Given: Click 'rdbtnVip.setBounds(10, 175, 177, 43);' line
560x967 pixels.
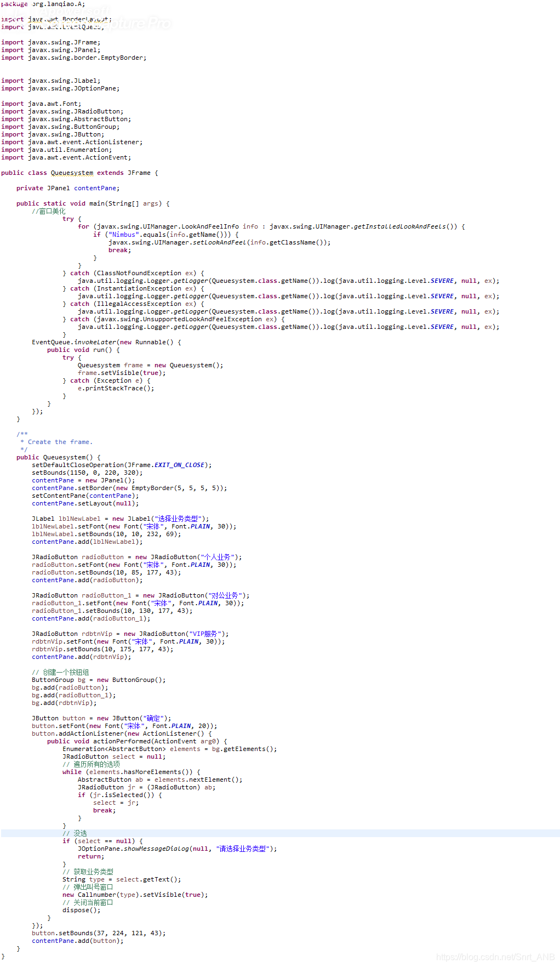Looking at the screenshot, I should tap(102, 649).
